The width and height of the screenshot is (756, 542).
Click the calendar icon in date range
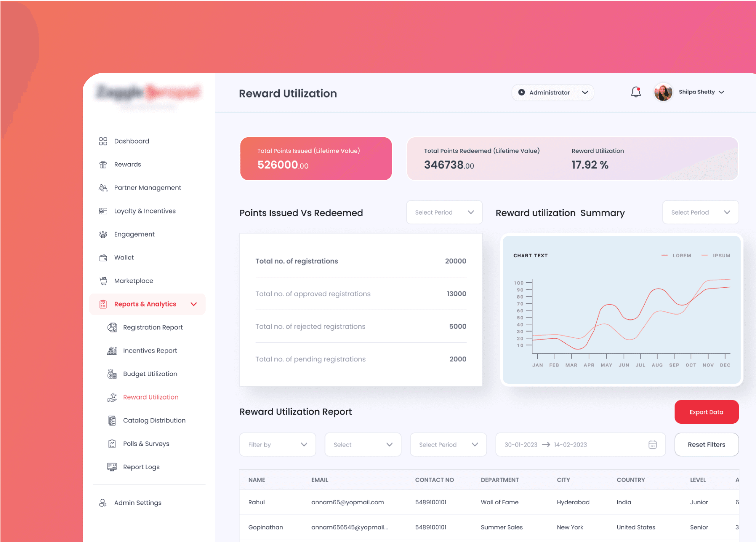click(652, 444)
